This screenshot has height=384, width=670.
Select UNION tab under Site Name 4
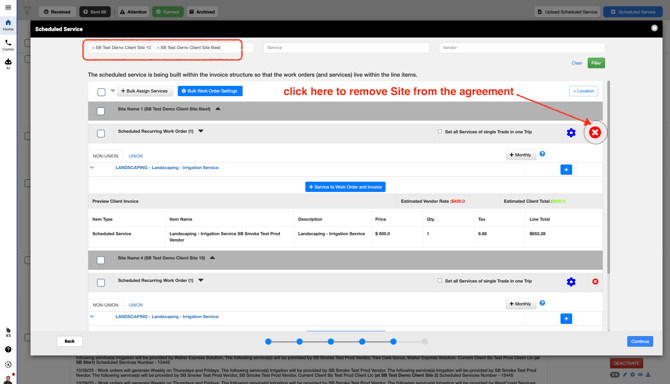pos(136,305)
